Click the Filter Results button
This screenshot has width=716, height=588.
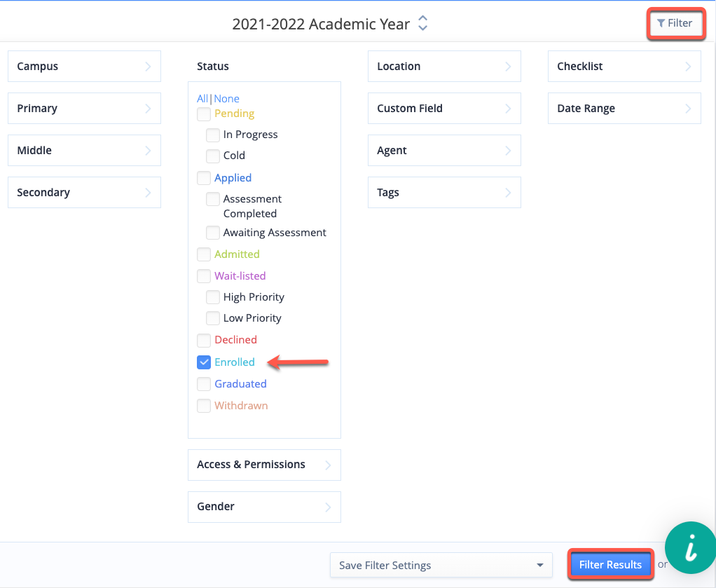610,565
